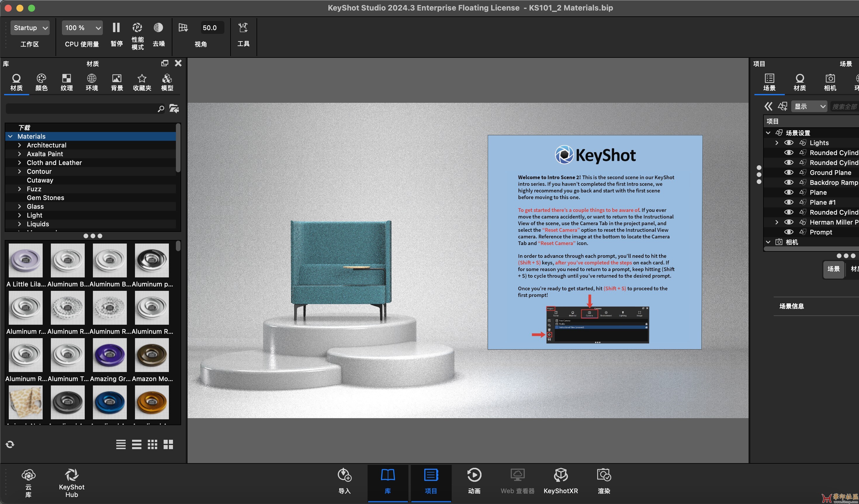The width and height of the screenshot is (859, 504).
Task: Refresh the material library
Action: tap(10, 444)
